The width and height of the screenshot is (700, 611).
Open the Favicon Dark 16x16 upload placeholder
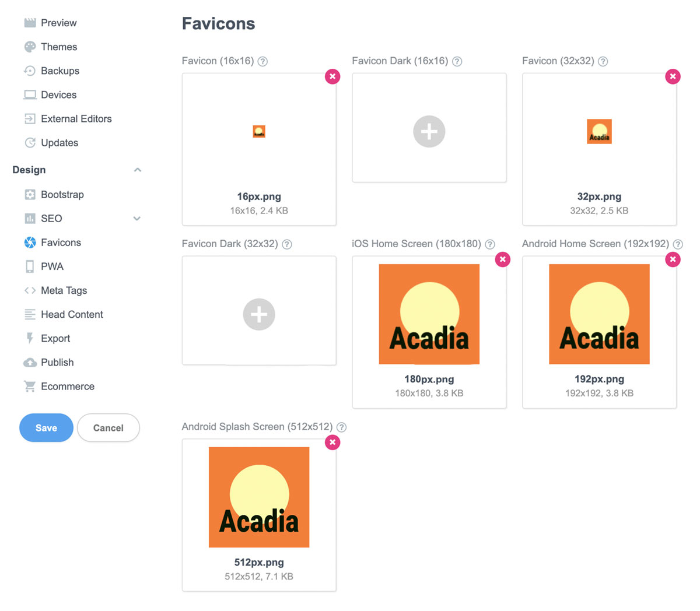point(429,131)
